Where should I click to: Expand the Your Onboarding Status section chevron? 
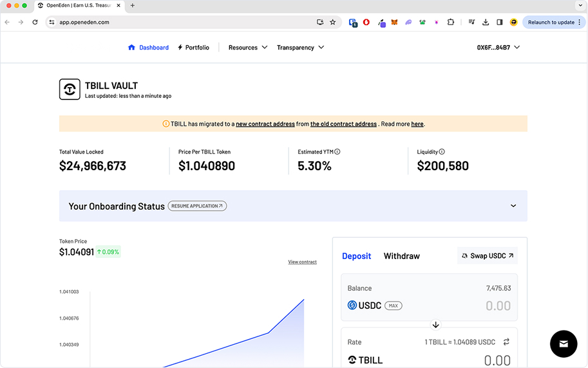(x=513, y=206)
